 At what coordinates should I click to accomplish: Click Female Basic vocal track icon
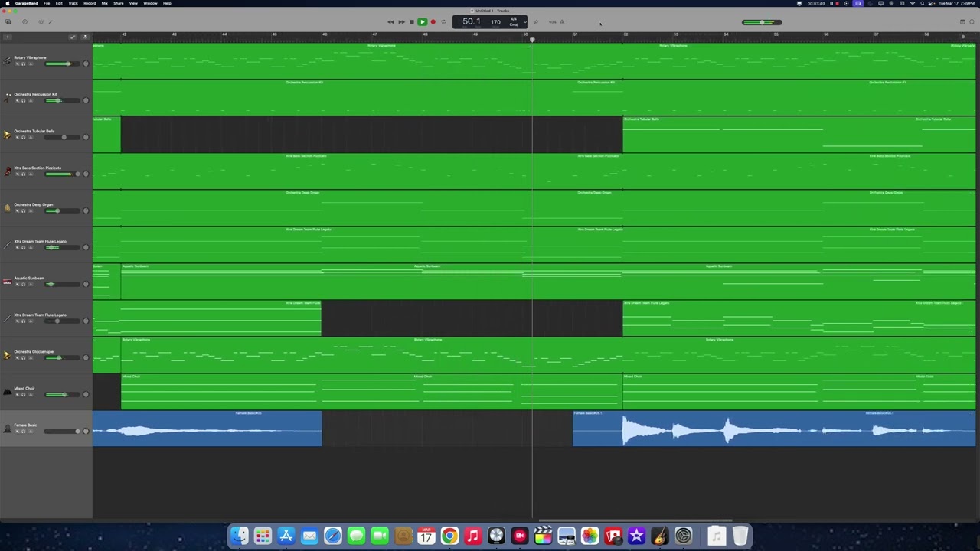pos(8,429)
